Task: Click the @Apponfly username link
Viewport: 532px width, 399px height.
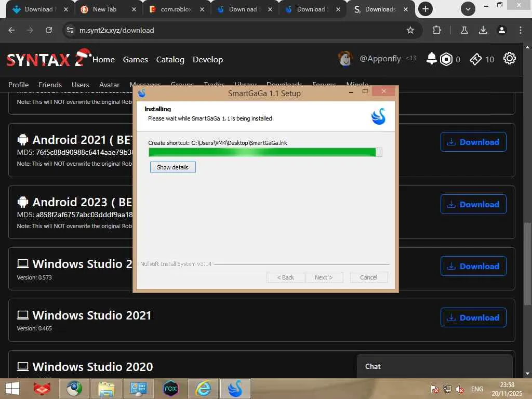Action: click(380, 59)
